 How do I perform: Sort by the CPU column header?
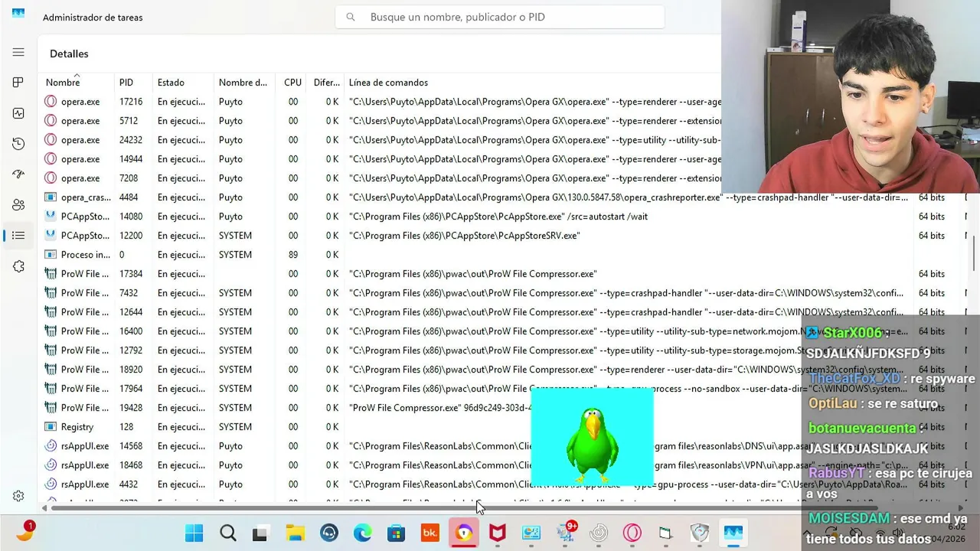292,83
